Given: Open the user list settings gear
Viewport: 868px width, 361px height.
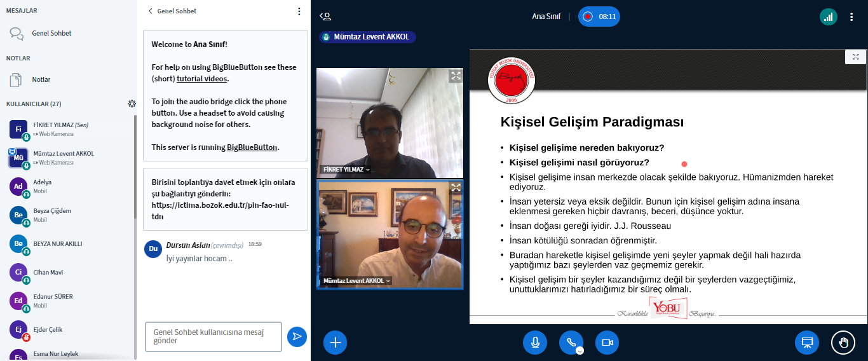Looking at the screenshot, I should [x=132, y=104].
